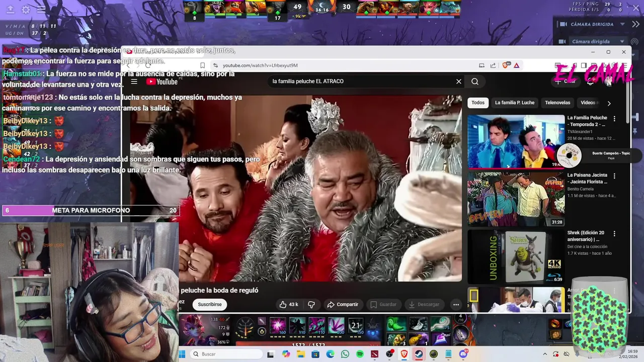This screenshot has height=362, width=644.
Task: Open Shrek unboxing 4K video thumbnail
Action: (516, 256)
